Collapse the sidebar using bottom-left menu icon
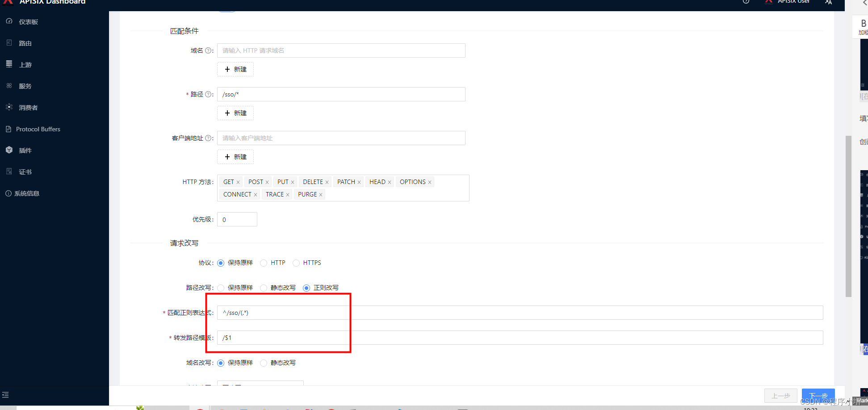The height and width of the screenshot is (410, 868). point(5,395)
